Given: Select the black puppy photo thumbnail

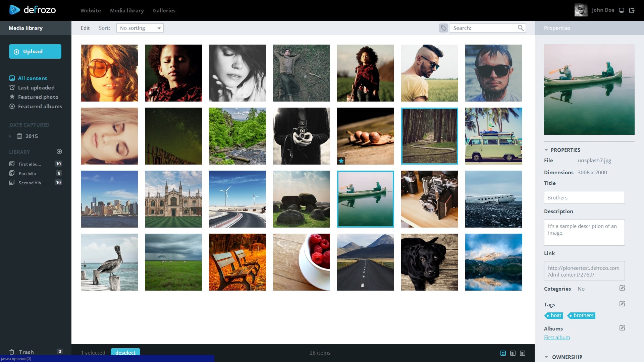Looking at the screenshot, I should point(429,262).
